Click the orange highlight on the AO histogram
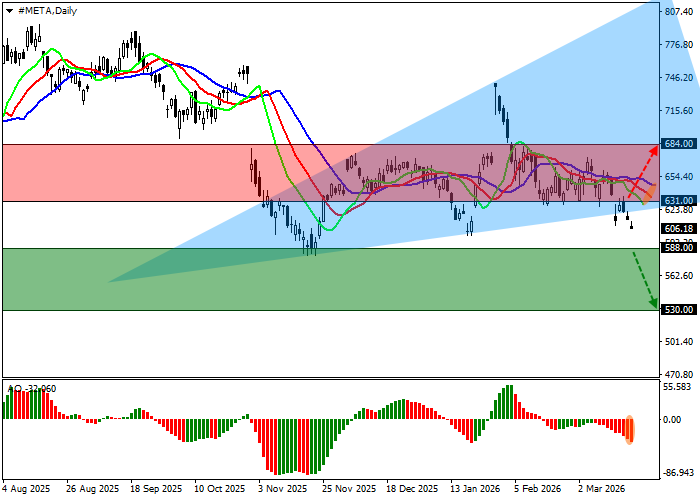Screen dimensions: 700x500 630,429
